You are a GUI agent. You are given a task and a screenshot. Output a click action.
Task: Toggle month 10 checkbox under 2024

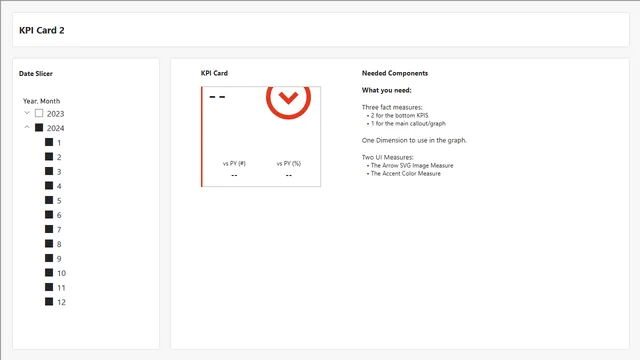pos(49,273)
